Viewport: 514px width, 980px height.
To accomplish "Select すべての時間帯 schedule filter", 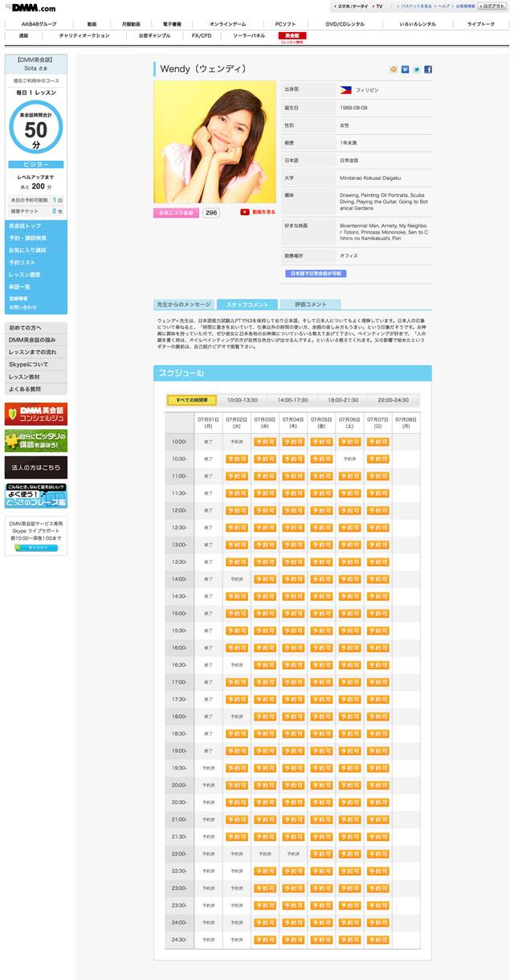I will coord(192,399).
